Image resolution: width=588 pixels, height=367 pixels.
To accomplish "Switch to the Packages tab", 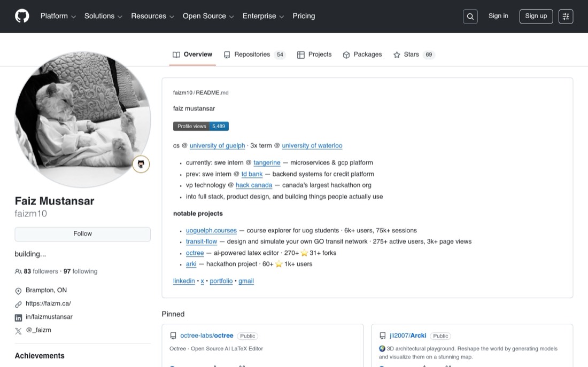I will (x=362, y=54).
